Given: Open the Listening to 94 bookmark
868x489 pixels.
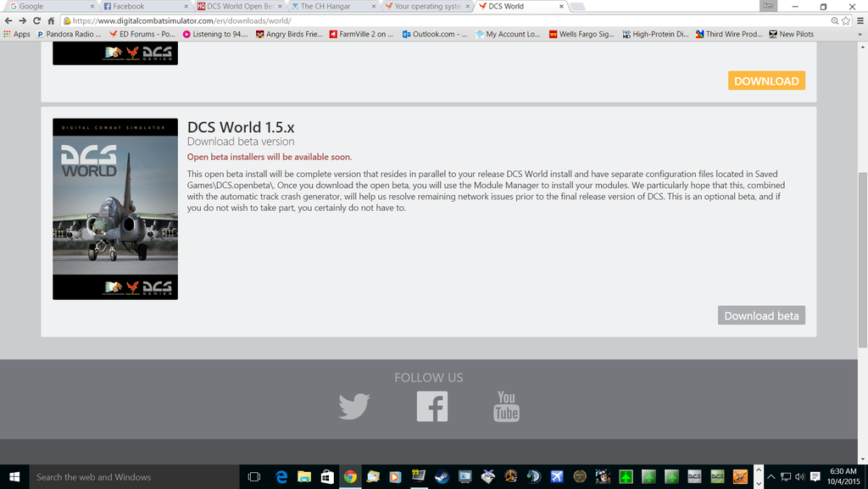Looking at the screenshot, I should [215, 34].
